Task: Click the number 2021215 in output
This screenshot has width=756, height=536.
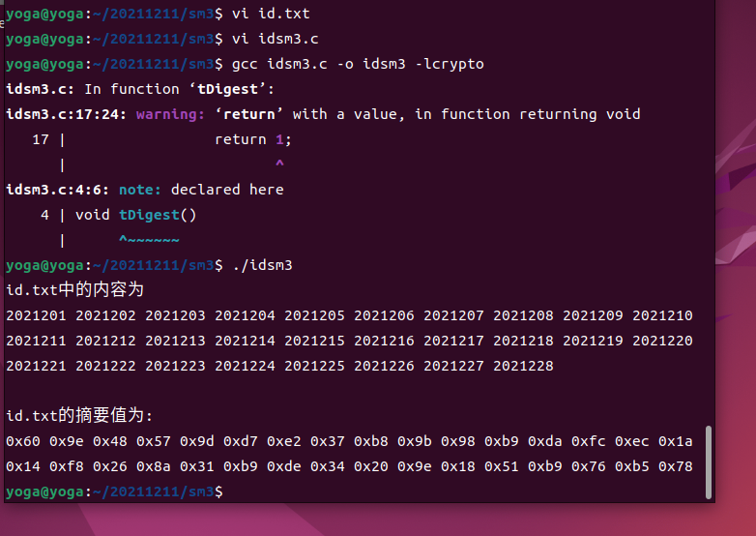Action: point(314,341)
